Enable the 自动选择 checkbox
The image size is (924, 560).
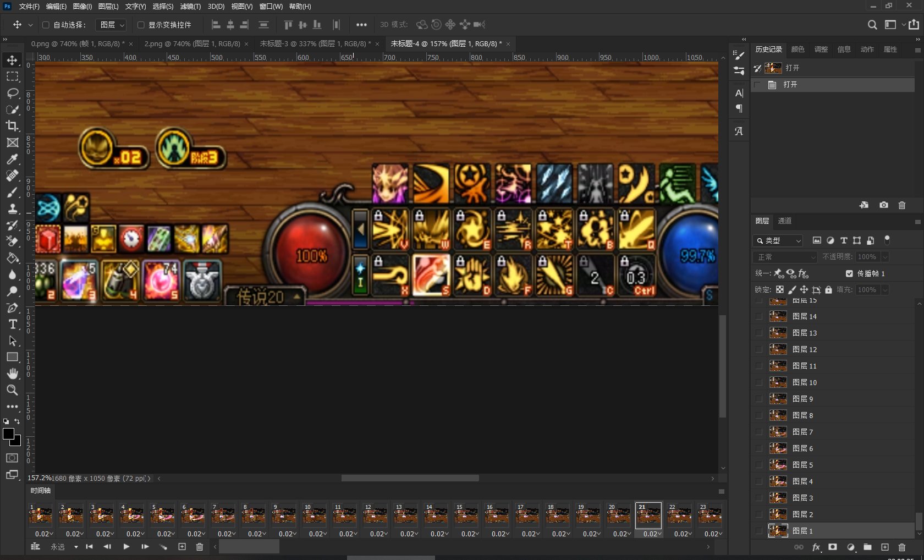(x=46, y=25)
